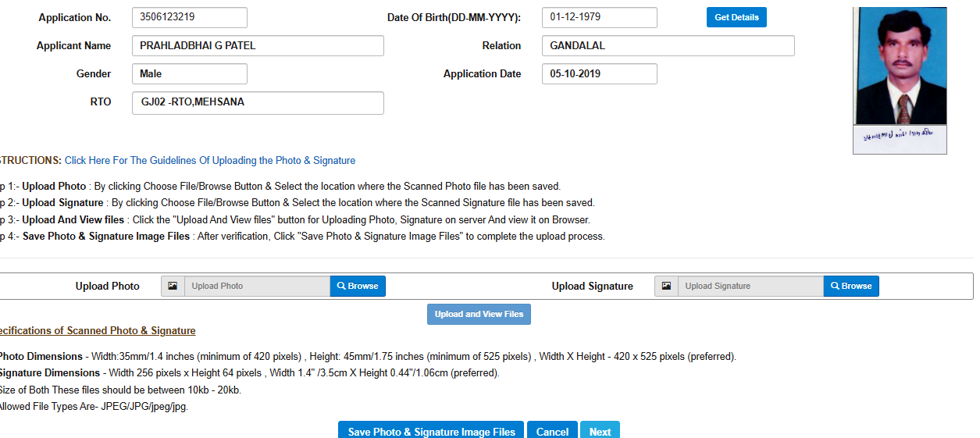
Task: Click the Application No. input field
Action: click(190, 17)
